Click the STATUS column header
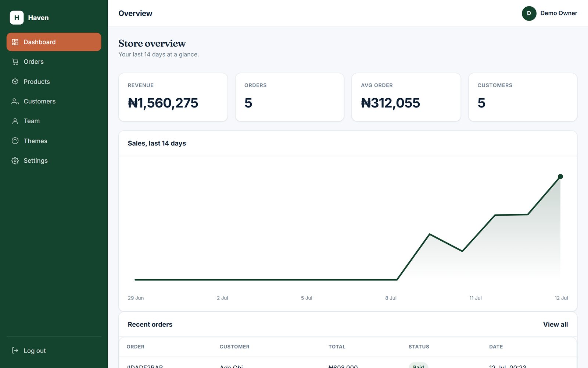This screenshot has width=588, height=368. (419, 347)
